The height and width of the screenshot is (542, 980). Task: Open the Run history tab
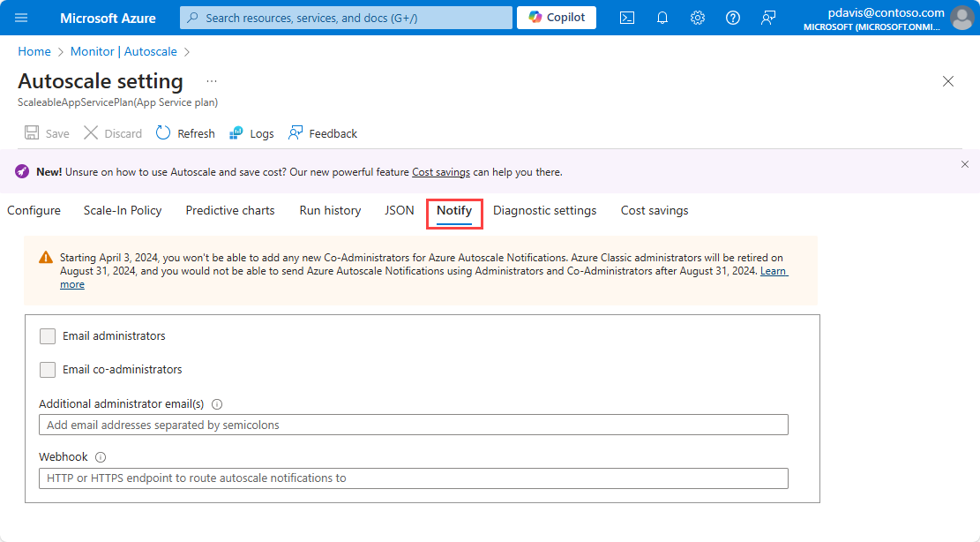click(330, 211)
